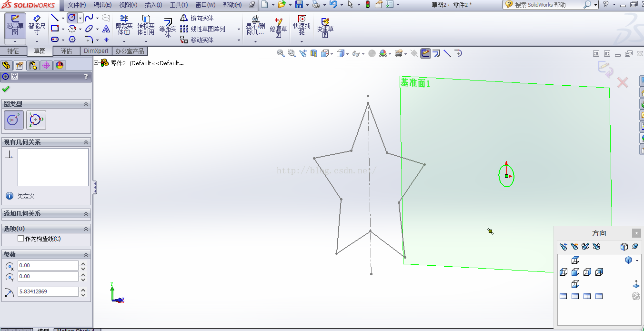Select four-view layout in 方向 panel

(599, 296)
